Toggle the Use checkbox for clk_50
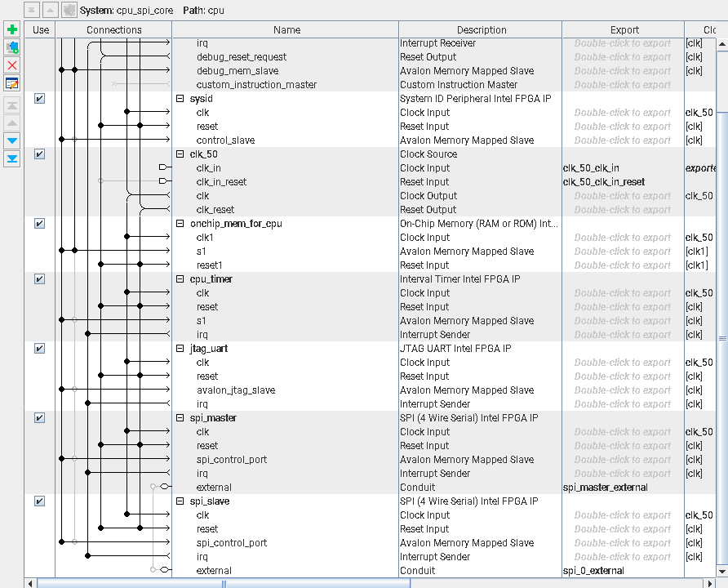The image size is (728, 588). pyautogui.click(x=39, y=154)
